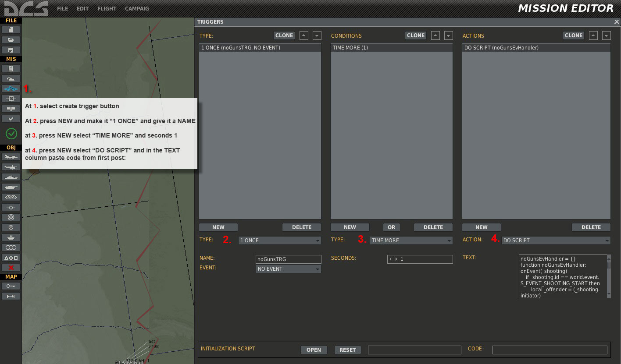Click RESET for initialization script
621x364 pixels.
pos(348,350)
